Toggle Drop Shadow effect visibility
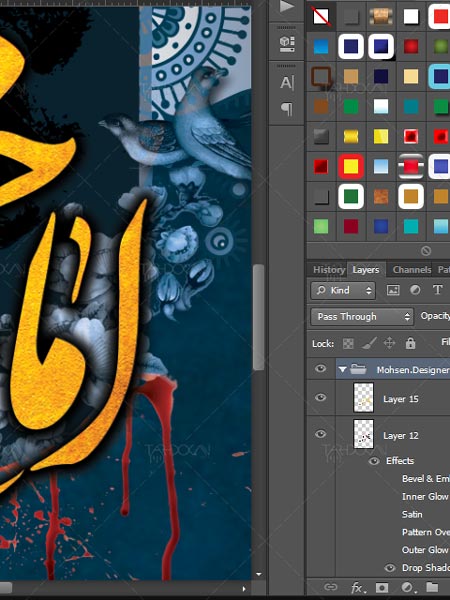This screenshot has height=600, width=450. pos(390,568)
